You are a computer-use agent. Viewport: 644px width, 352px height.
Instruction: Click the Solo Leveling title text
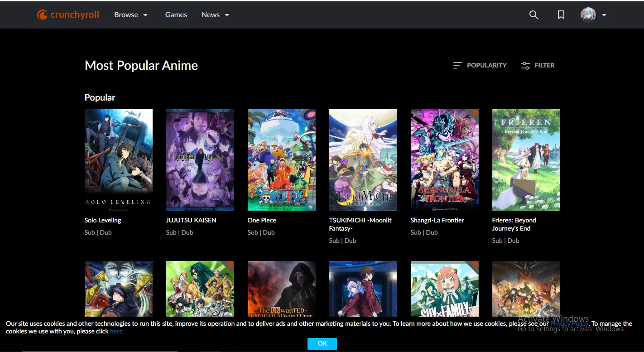point(103,220)
